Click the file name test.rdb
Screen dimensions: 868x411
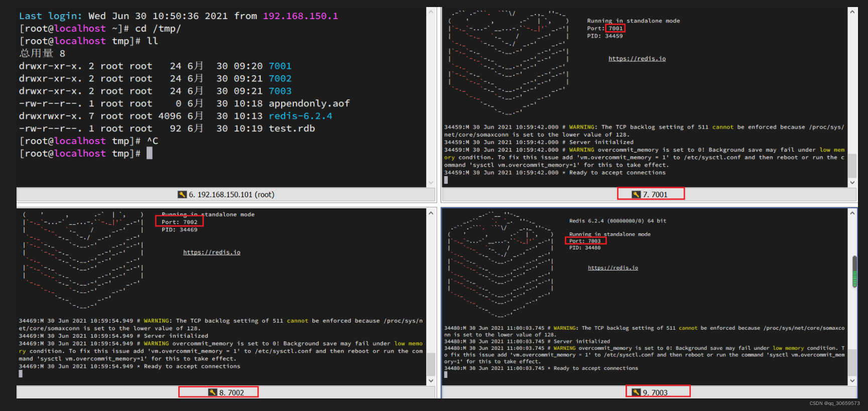click(x=292, y=128)
